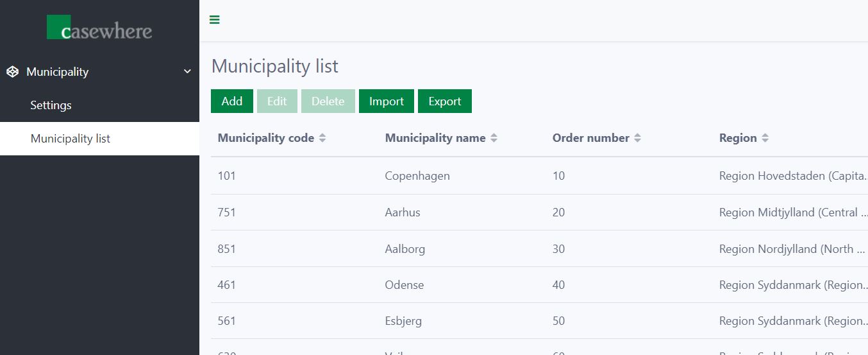Open the Import dialog

click(386, 101)
